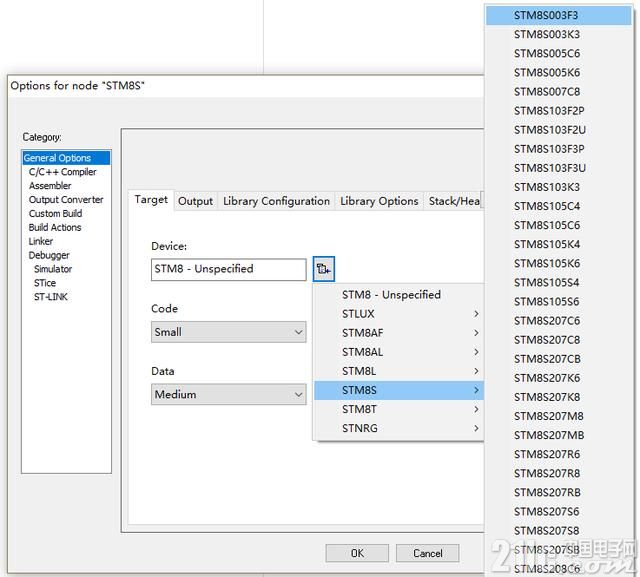Image resolution: width=640 pixels, height=577 pixels.
Task: Select device STM8S003F3
Action: (558, 16)
